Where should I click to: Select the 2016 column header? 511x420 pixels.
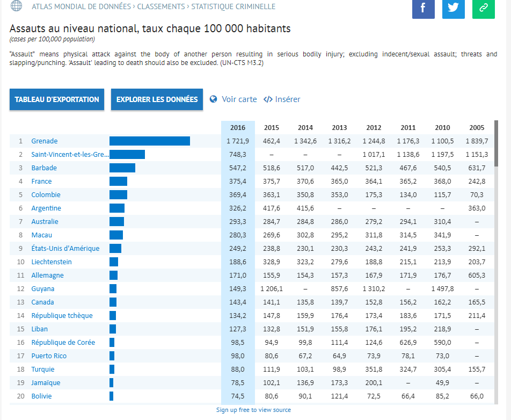[x=238, y=128]
